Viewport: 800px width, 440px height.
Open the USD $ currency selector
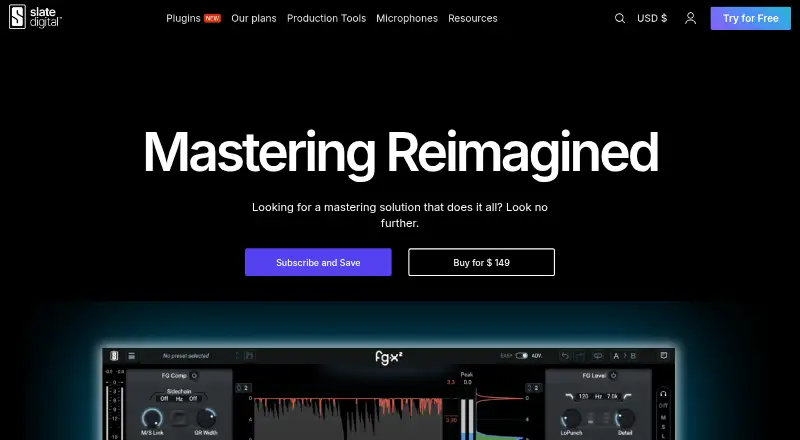652,18
